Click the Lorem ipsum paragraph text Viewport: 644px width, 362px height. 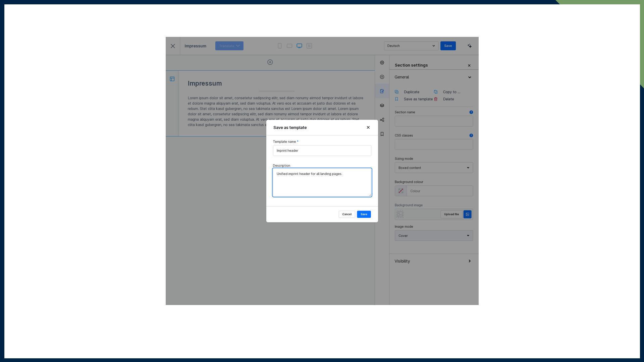(276, 111)
